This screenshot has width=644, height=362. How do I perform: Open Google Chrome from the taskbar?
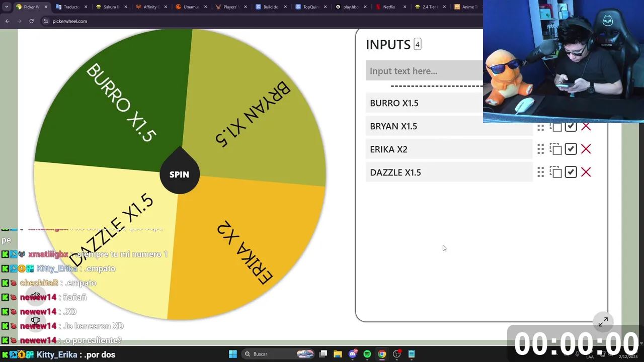pyautogui.click(x=382, y=354)
